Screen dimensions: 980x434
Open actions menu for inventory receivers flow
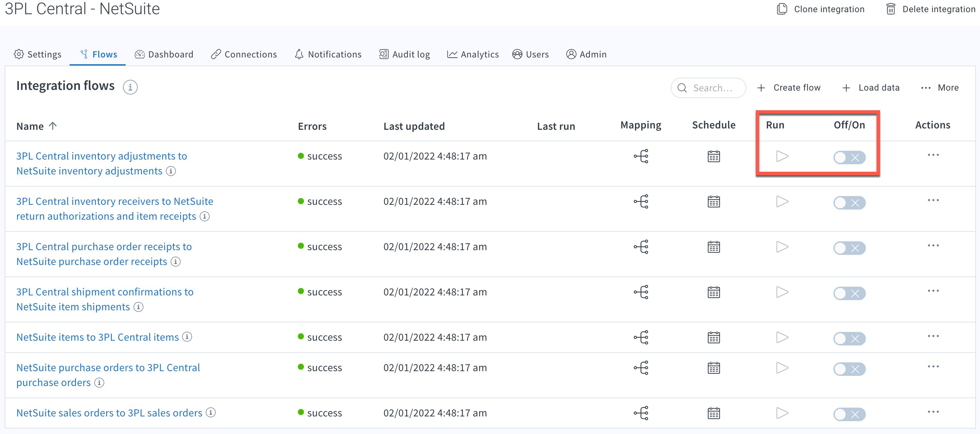[x=933, y=200]
